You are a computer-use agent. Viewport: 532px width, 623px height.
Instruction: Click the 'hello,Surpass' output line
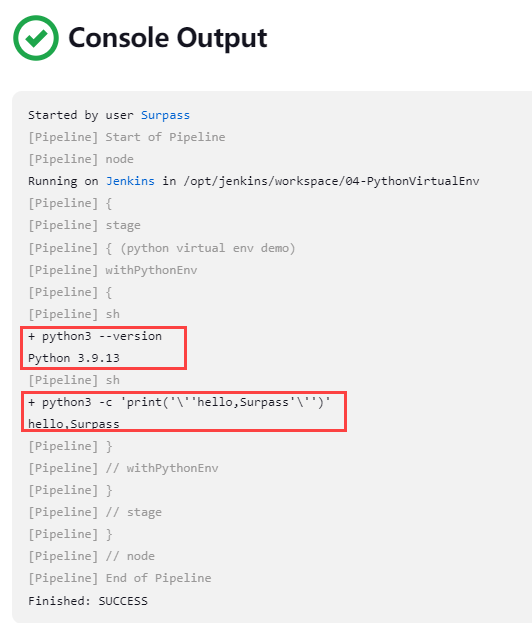click(74, 424)
